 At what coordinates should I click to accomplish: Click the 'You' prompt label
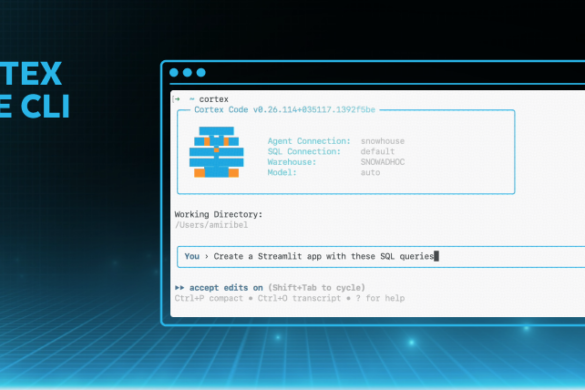click(192, 256)
